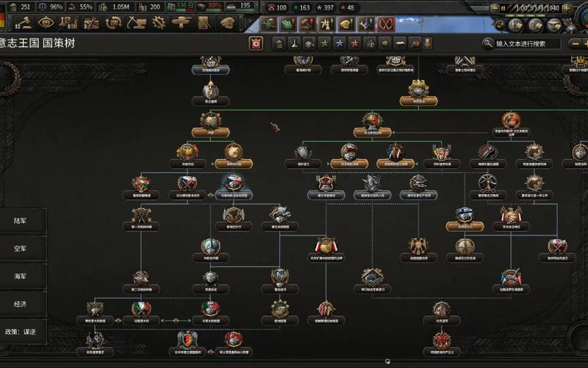Screen dimensions: 588x368
Task: Click the navy experience 397 value
Action: [325, 7]
